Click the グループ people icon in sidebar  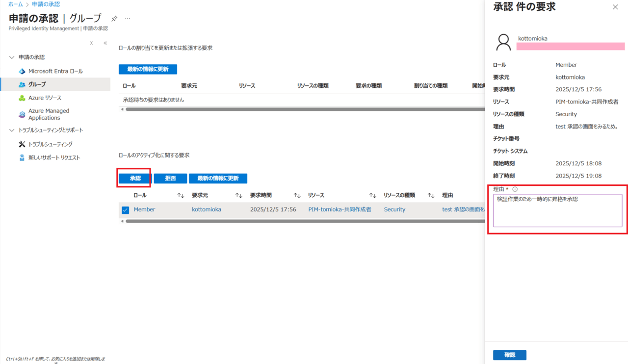click(x=22, y=84)
